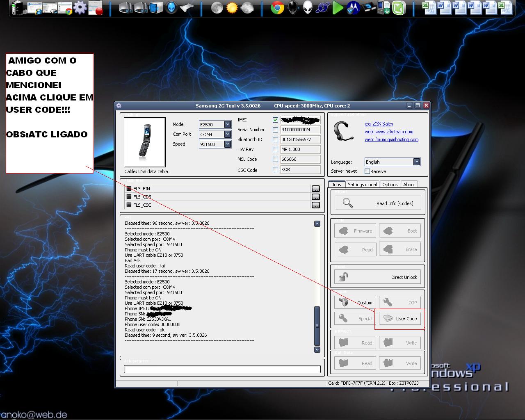Click the Bluetooth ID field 001201556677
525x420 pixels.
pyautogui.click(x=300, y=139)
